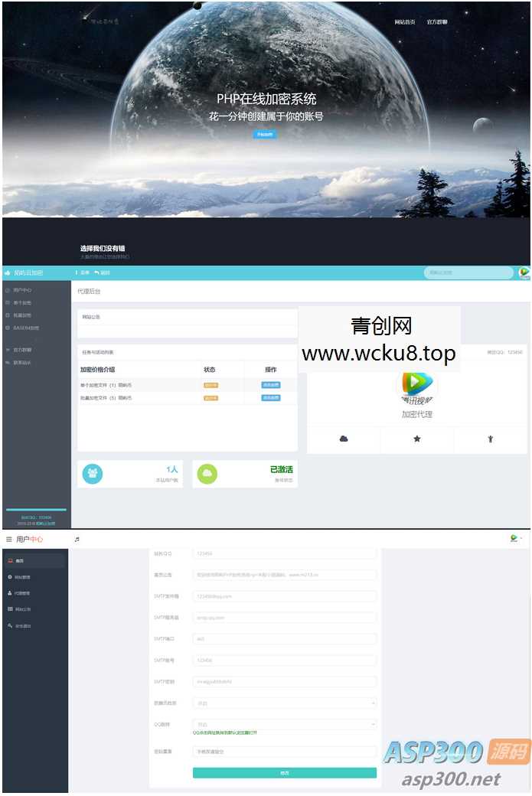
Task: Click the blue start button under the PHP在线加密系统 title
Action: coord(265,134)
